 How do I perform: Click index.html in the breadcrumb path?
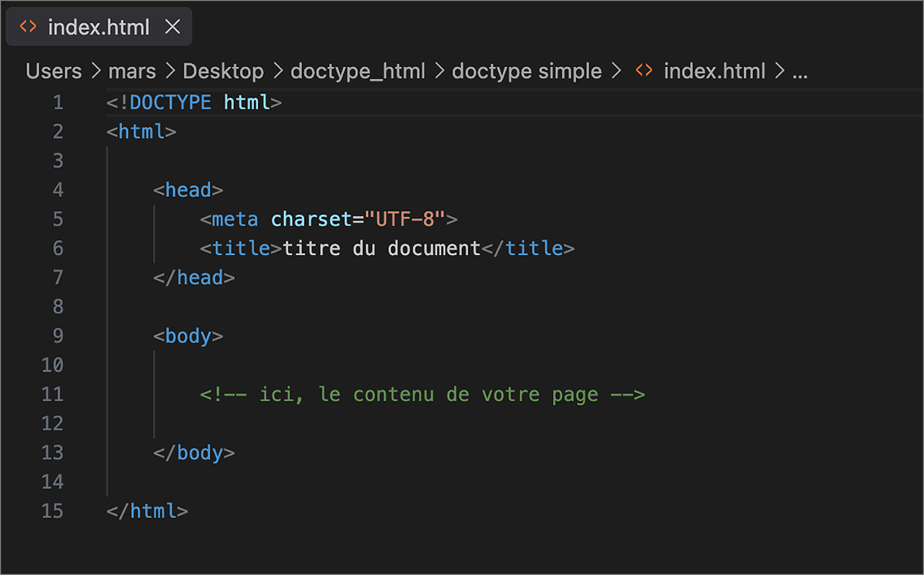(715, 72)
